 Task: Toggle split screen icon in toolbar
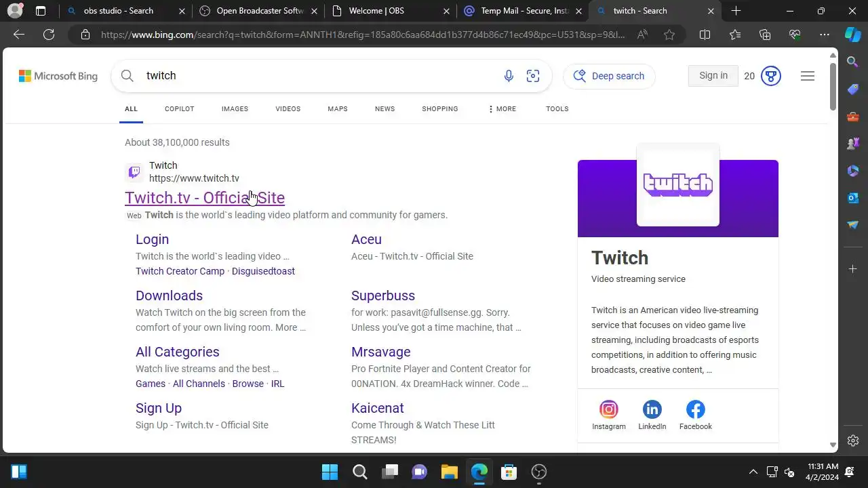pyautogui.click(x=705, y=35)
